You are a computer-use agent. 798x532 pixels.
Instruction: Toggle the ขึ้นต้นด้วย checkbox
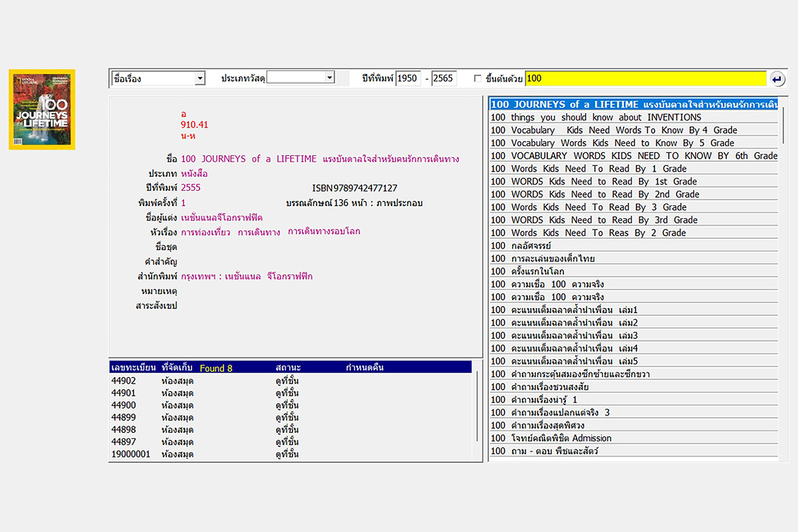(477, 78)
